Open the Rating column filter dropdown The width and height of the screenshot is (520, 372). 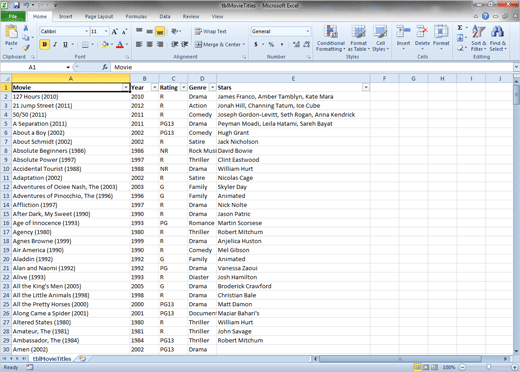pos(184,87)
